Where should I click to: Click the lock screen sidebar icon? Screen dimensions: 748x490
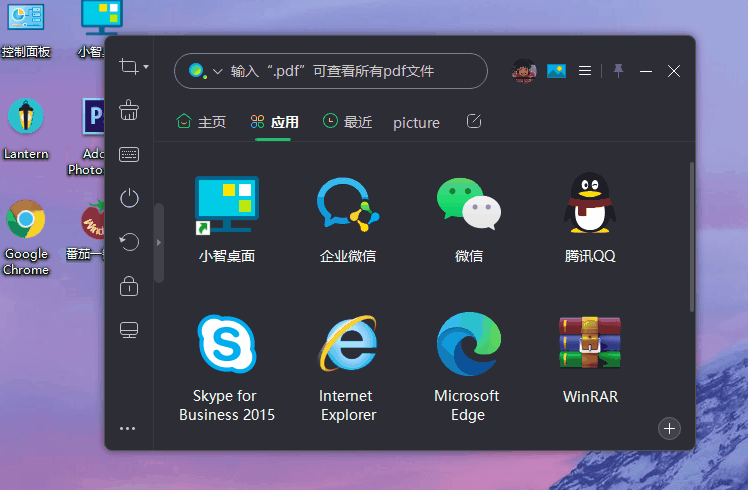[x=129, y=286]
